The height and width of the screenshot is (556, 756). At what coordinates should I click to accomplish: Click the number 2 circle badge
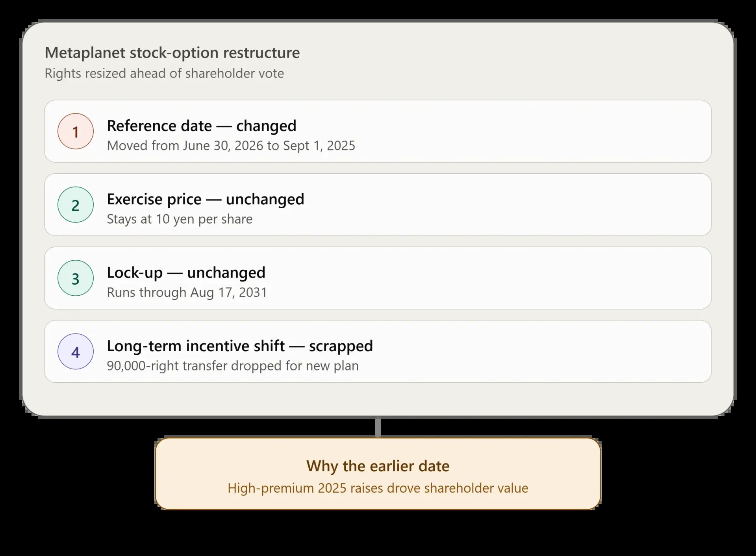coord(76,205)
